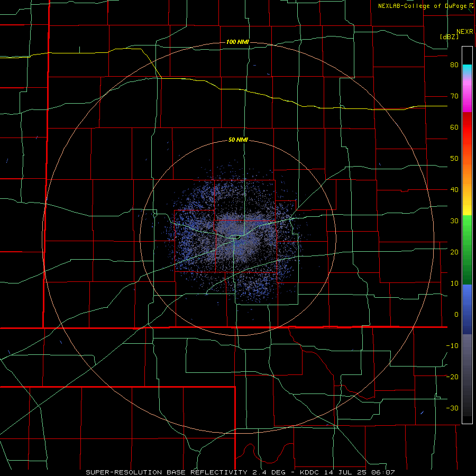Click the 70 value on dBZ scale
476x476 pixels.
(454, 96)
